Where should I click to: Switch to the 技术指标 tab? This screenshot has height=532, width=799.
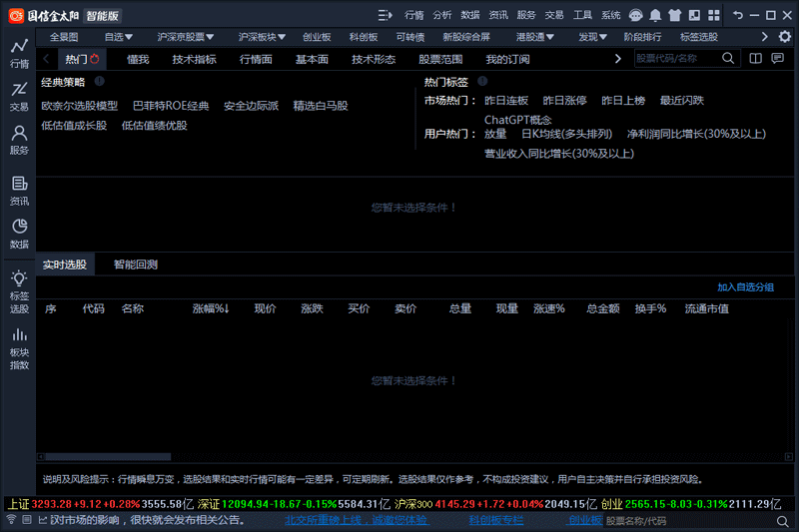click(x=194, y=60)
